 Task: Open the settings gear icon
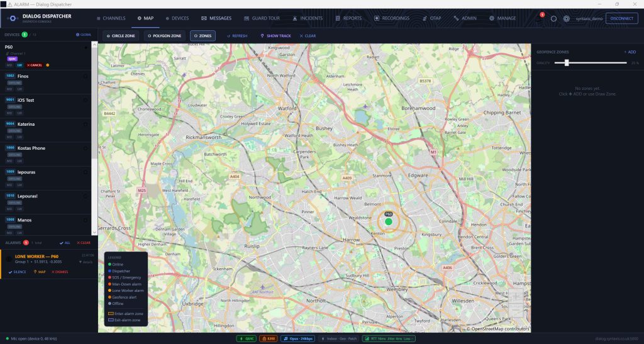567,18
